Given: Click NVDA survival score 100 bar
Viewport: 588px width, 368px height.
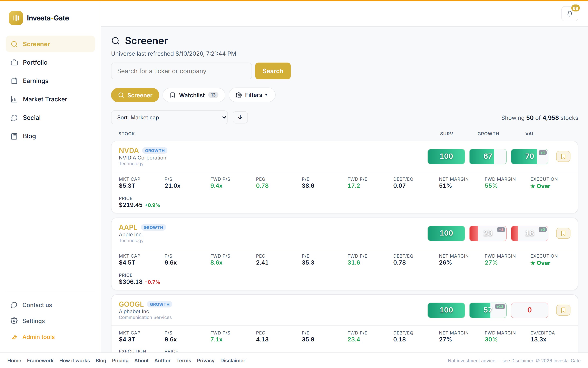Looking at the screenshot, I should click(446, 156).
